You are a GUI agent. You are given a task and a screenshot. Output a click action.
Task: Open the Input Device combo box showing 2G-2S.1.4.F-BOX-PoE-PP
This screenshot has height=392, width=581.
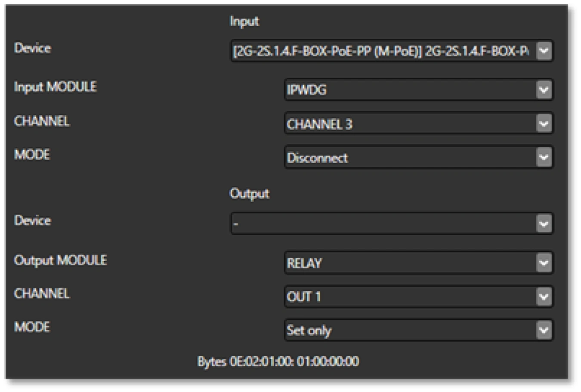pos(381,51)
